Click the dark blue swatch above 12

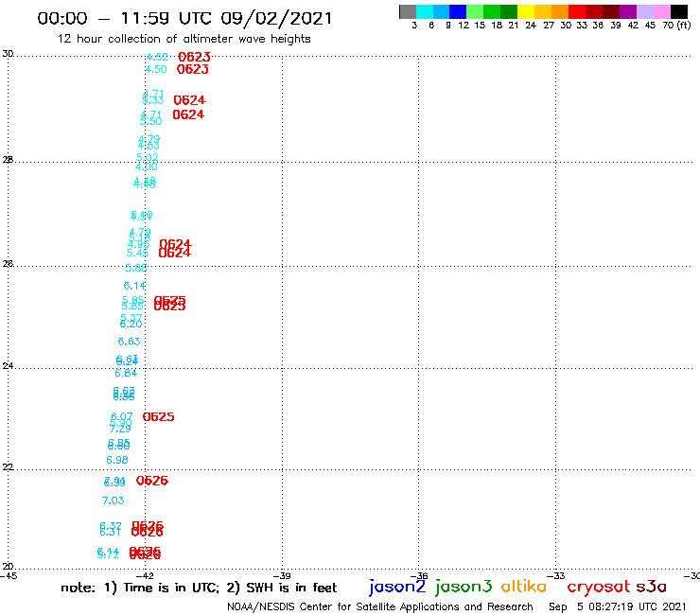point(459,11)
